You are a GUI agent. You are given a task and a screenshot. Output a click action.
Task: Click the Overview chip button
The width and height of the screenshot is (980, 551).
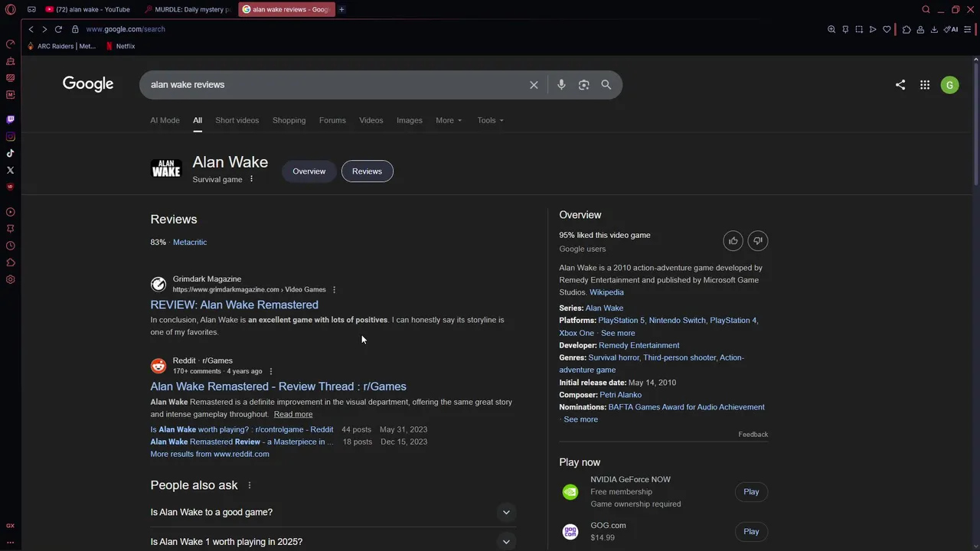(x=309, y=171)
